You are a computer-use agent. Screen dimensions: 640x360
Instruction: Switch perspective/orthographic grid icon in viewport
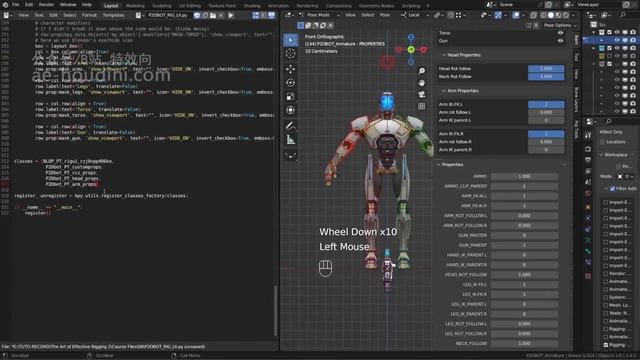coord(422,106)
